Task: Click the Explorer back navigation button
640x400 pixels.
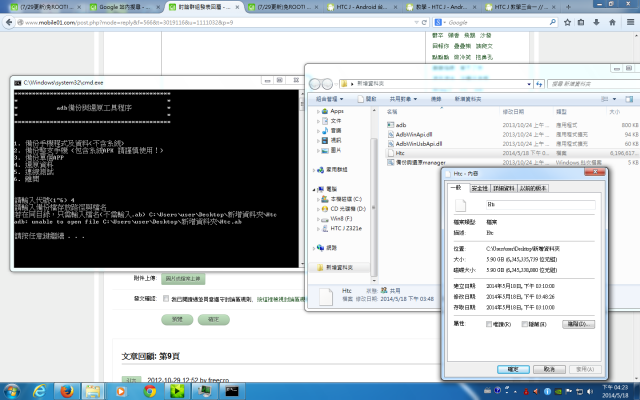Action: point(315,84)
